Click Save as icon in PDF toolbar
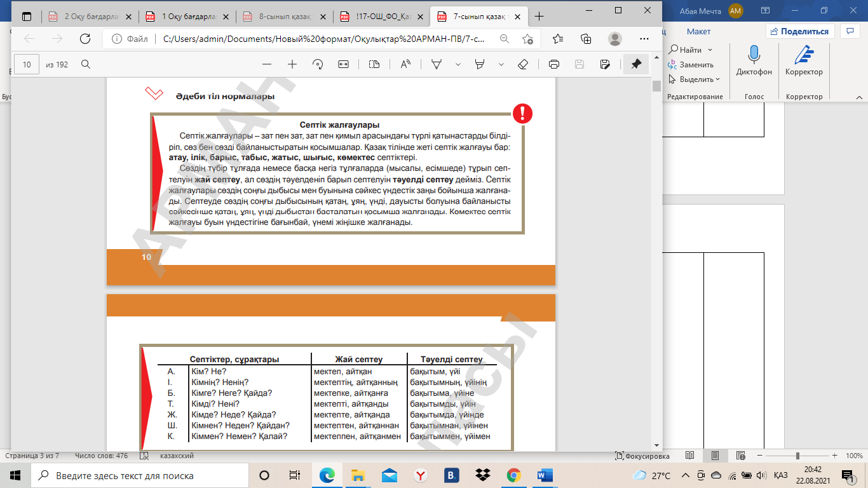The image size is (868, 488). point(605,64)
